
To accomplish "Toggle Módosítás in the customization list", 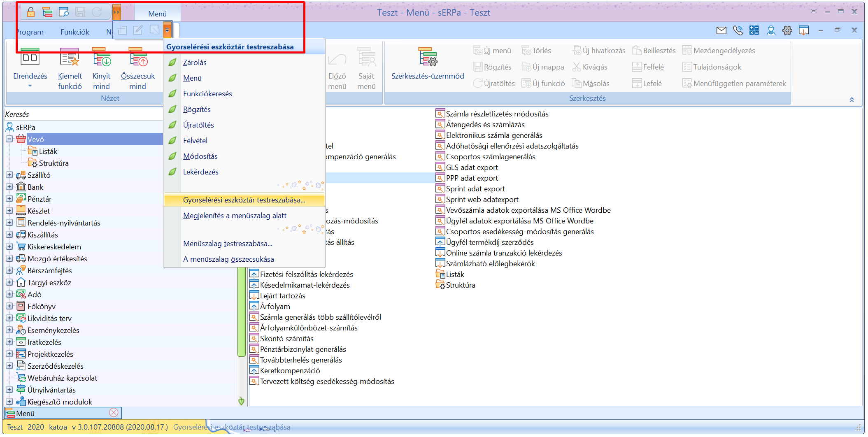I will 244,156.
